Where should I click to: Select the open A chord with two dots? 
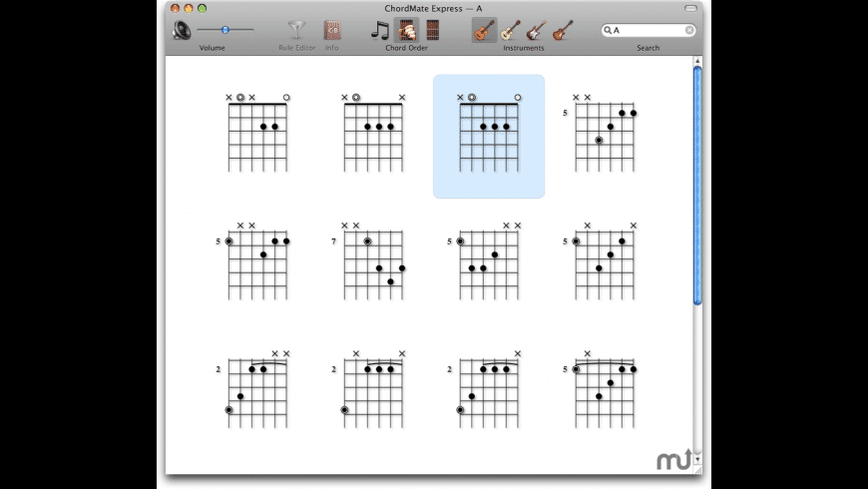(257, 133)
